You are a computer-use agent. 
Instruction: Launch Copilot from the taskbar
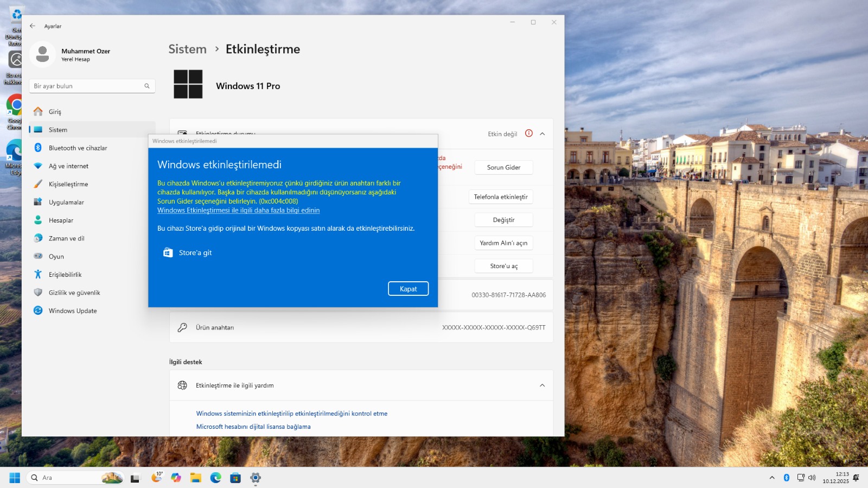176,478
